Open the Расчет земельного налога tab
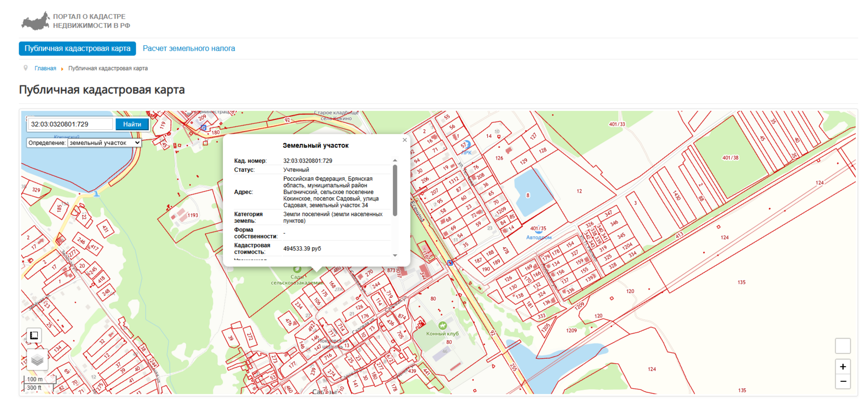868x403 pixels. (189, 49)
